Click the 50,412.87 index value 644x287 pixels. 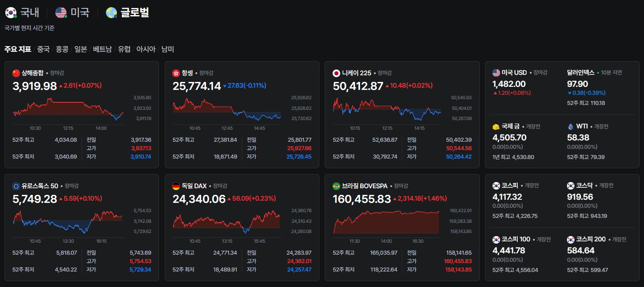coord(358,86)
